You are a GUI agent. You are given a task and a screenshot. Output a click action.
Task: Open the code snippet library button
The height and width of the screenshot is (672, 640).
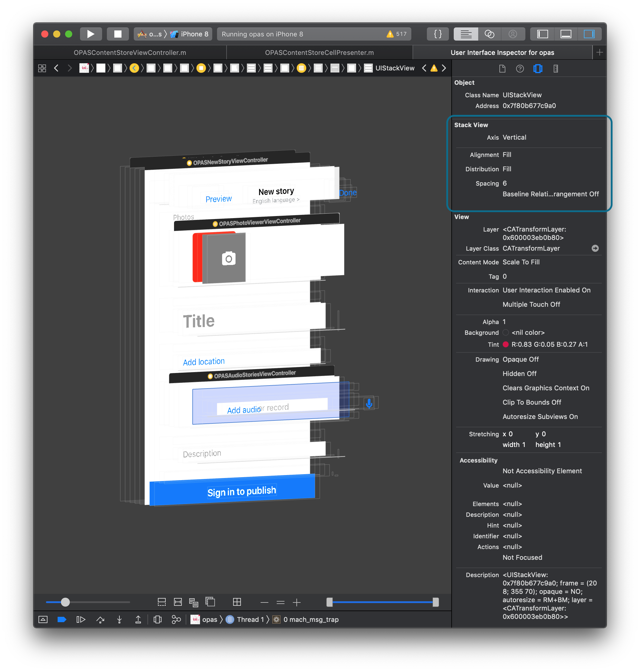click(438, 34)
